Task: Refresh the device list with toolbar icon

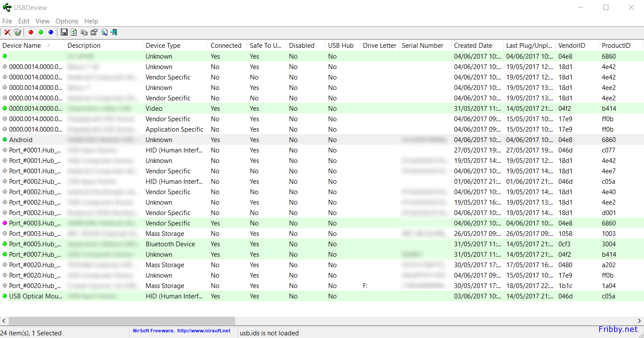Action: point(74,32)
